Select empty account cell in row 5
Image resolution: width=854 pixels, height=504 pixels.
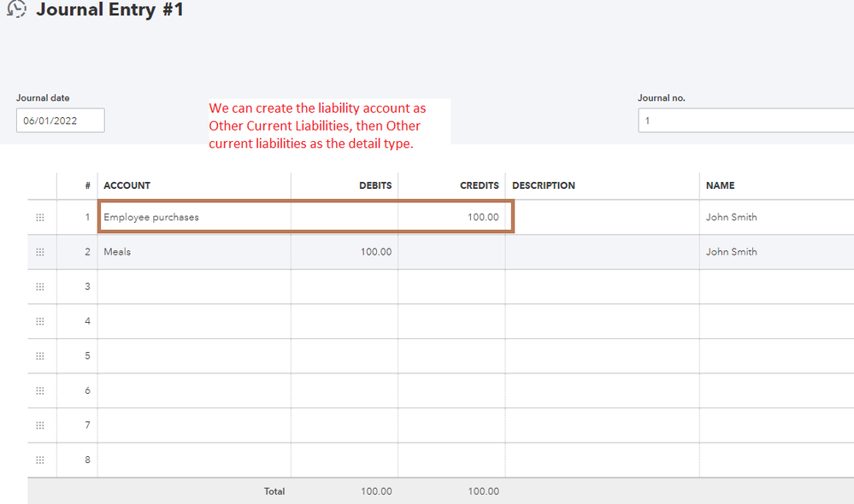click(194, 356)
